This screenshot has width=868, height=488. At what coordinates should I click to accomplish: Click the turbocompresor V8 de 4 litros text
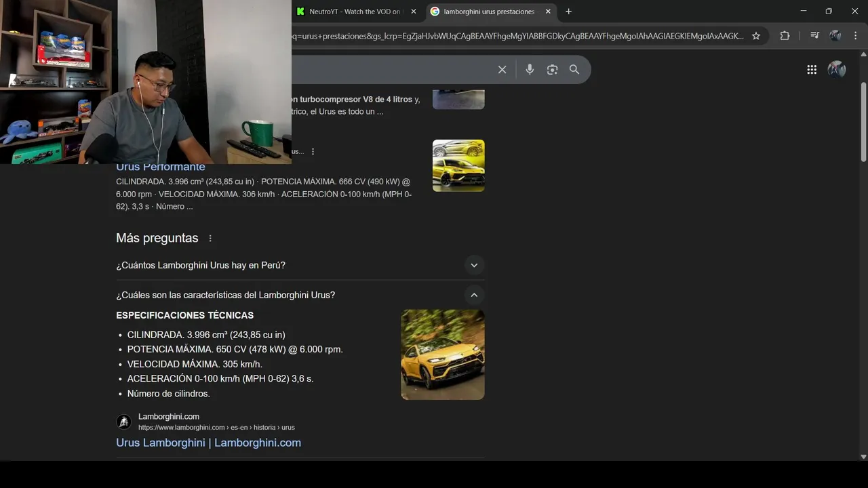pyautogui.click(x=355, y=100)
